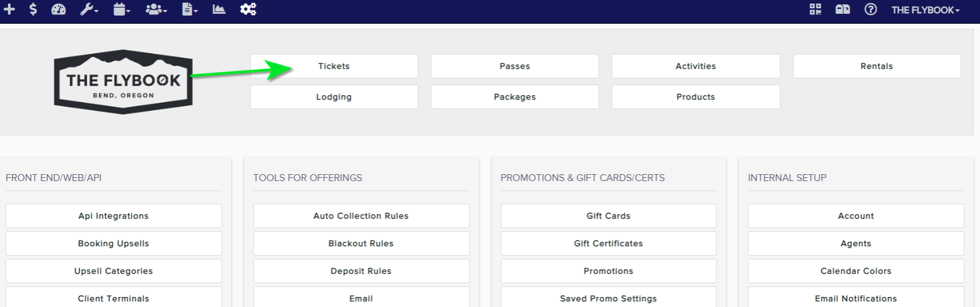Viewport: 980px width, 307px height.
Task: Open the help question mark icon
Action: click(x=870, y=9)
